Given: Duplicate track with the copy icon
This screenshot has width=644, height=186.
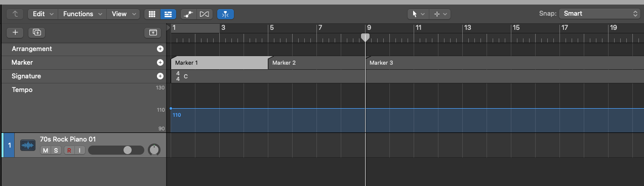Looking at the screenshot, I should (x=37, y=32).
